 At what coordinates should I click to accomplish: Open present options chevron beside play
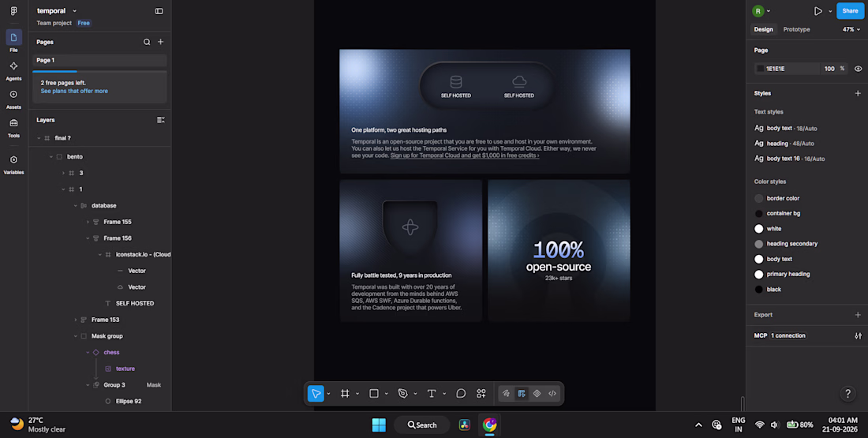pyautogui.click(x=830, y=11)
